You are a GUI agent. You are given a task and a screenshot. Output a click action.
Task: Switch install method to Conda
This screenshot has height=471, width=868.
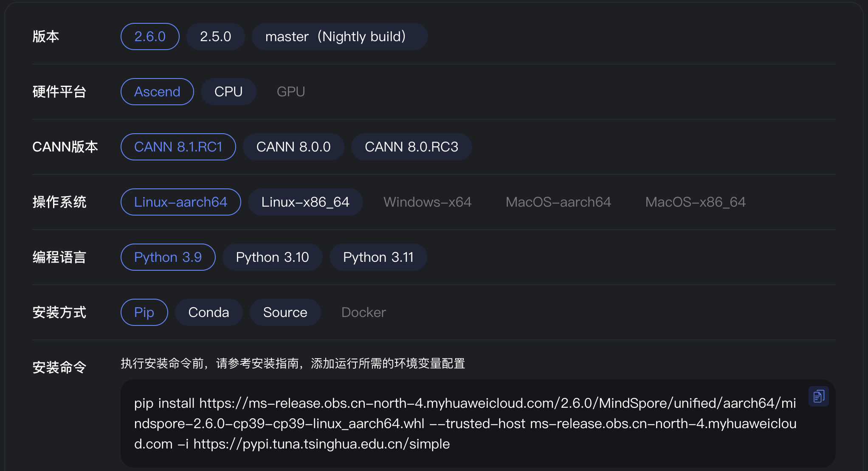(x=209, y=312)
